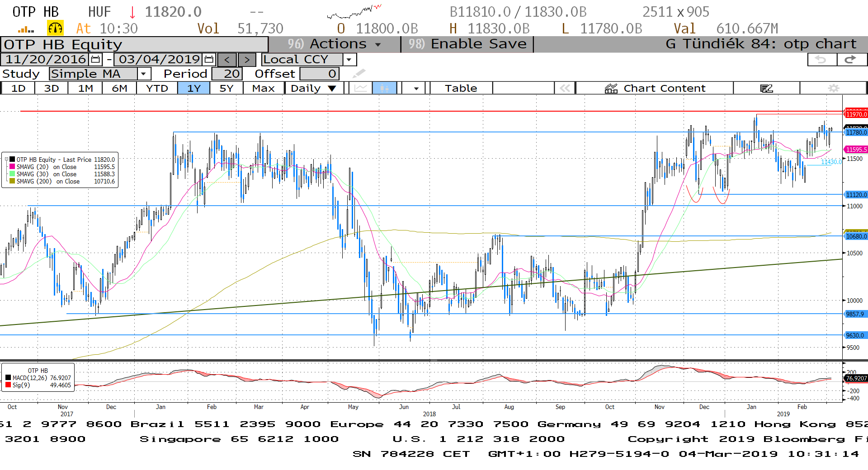Click the pencil annotate icon near Offset

[x=359, y=73]
